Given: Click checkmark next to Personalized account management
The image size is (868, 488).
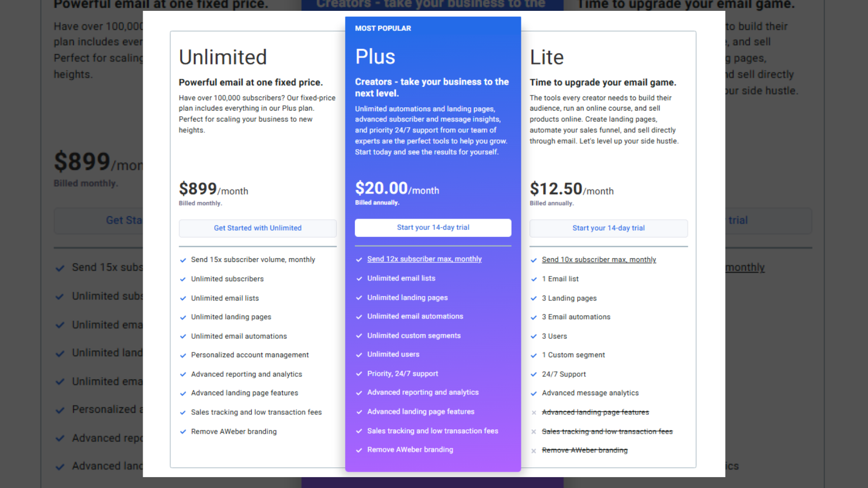Looking at the screenshot, I should pos(183,356).
